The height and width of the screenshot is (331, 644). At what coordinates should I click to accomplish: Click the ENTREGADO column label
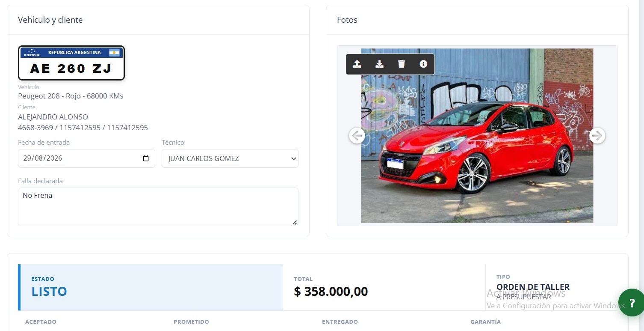point(340,322)
